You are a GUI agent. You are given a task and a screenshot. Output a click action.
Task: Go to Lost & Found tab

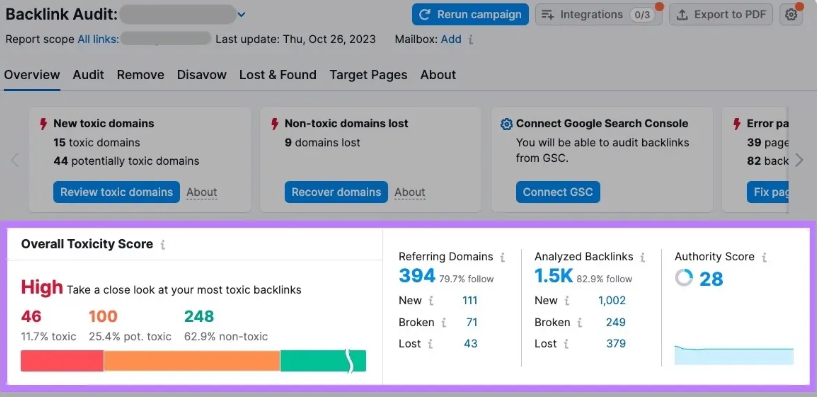278,75
